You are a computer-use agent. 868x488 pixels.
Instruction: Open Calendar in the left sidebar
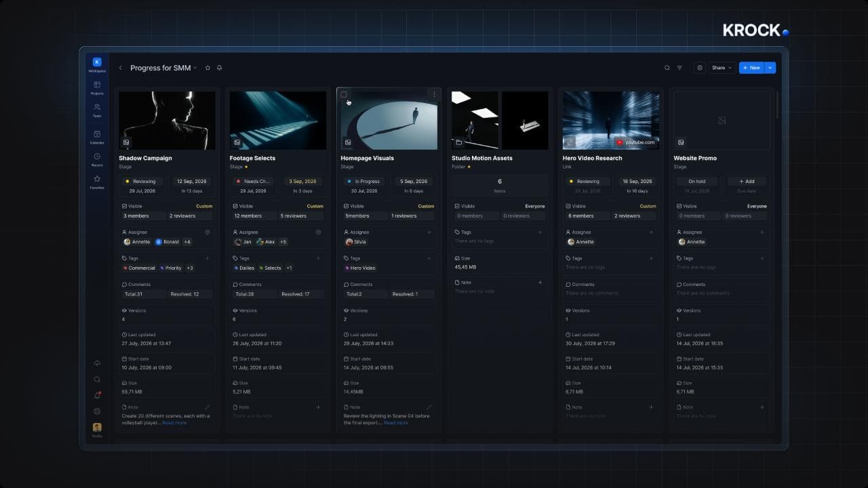tap(97, 137)
